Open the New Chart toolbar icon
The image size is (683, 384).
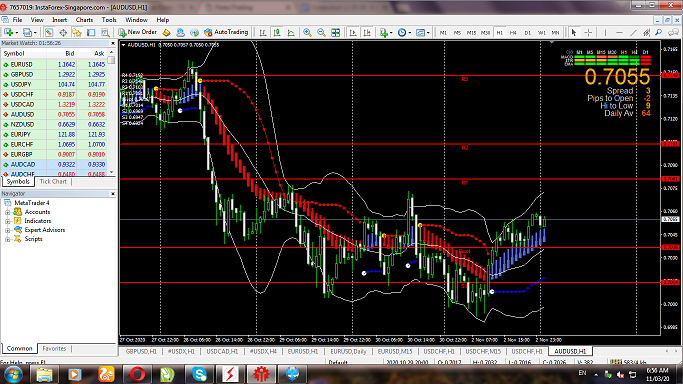(x=8, y=33)
